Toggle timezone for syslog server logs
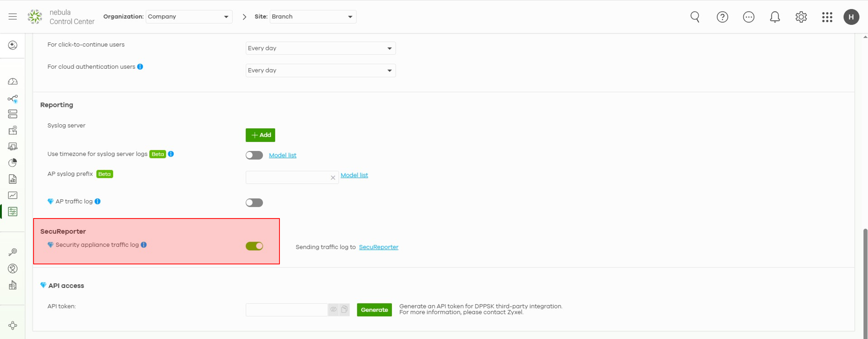 pos(254,155)
